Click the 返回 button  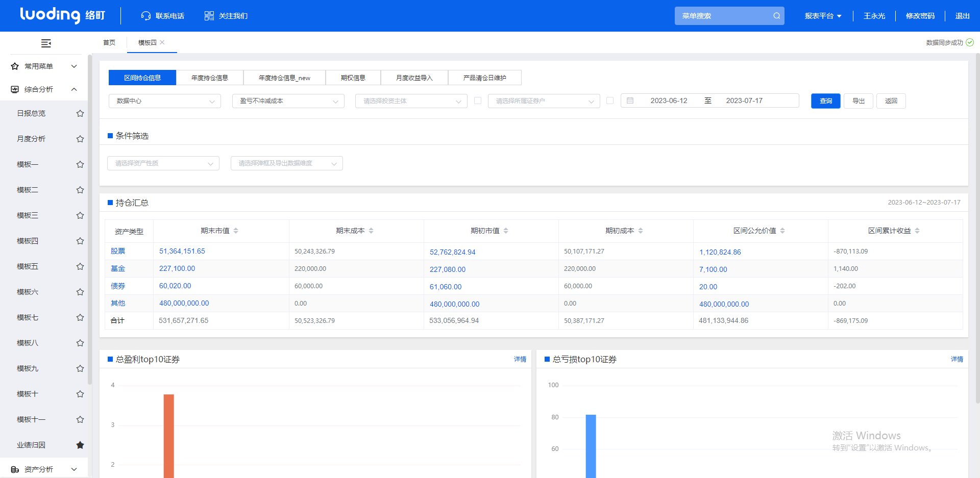[891, 101]
